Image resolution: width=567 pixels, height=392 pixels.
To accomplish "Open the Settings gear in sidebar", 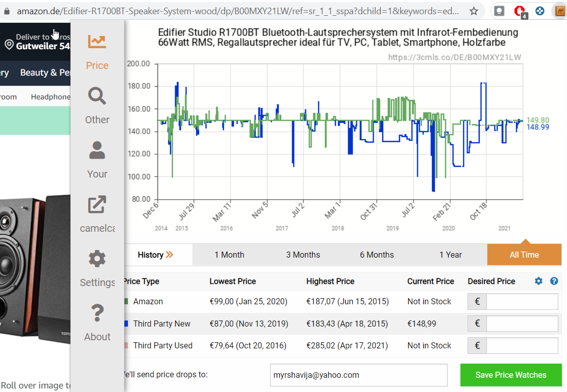I will [x=97, y=259].
